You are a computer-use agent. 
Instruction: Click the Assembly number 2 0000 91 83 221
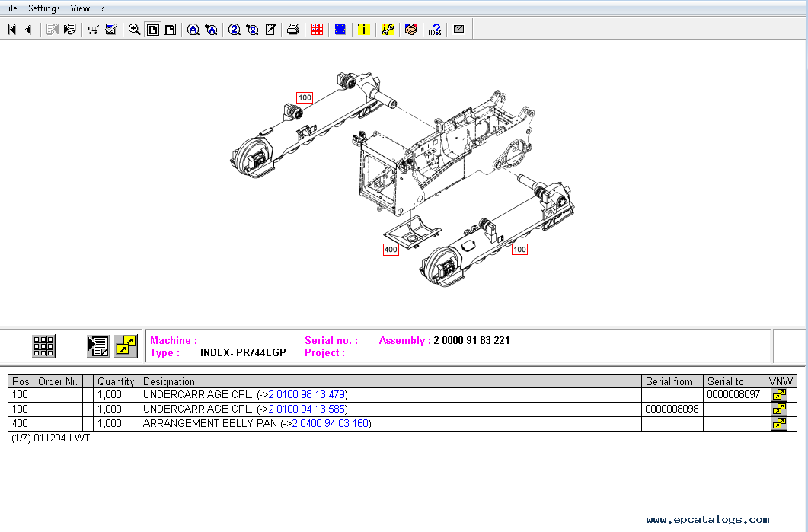point(471,340)
